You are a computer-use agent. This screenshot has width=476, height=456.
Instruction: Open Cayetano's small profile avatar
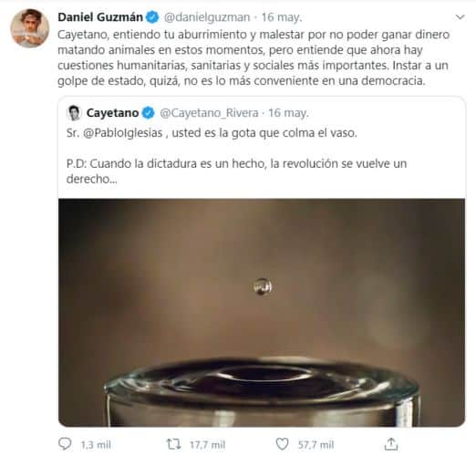pyautogui.click(x=74, y=113)
